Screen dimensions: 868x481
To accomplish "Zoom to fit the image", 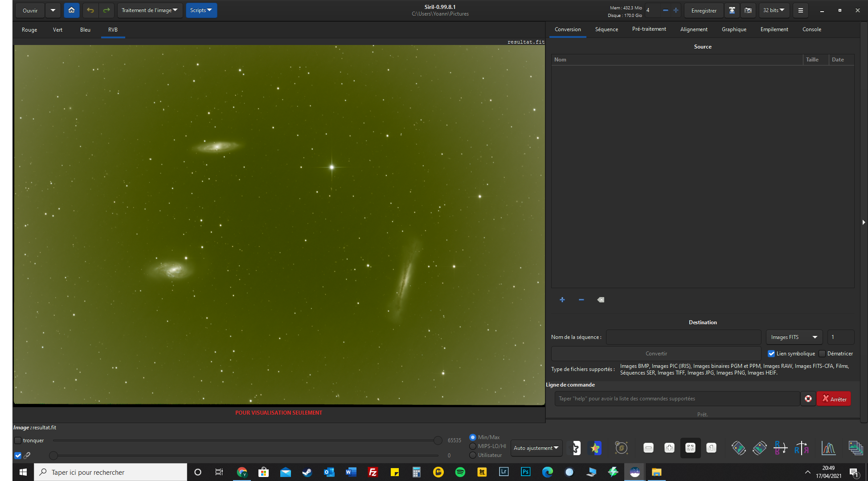I will pyautogui.click(x=690, y=448).
